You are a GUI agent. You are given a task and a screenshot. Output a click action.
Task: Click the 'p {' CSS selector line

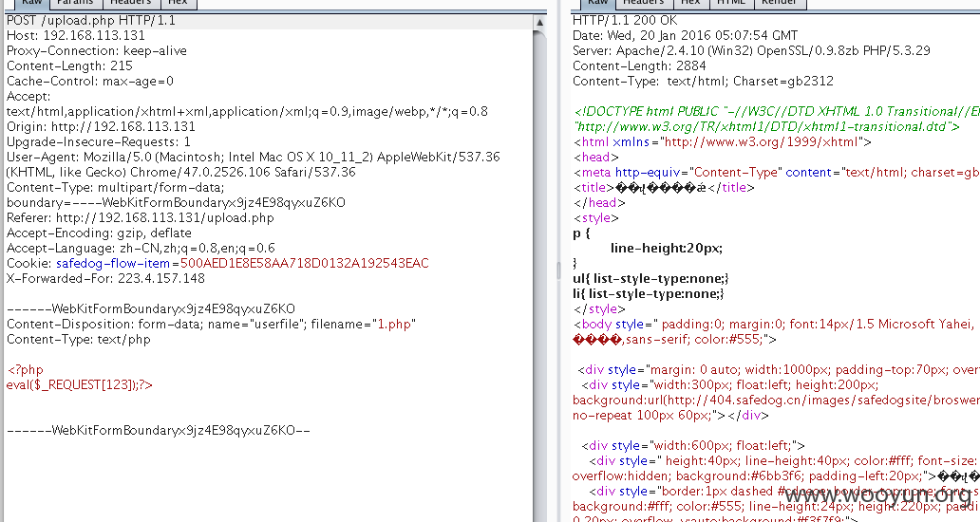(x=581, y=233)
